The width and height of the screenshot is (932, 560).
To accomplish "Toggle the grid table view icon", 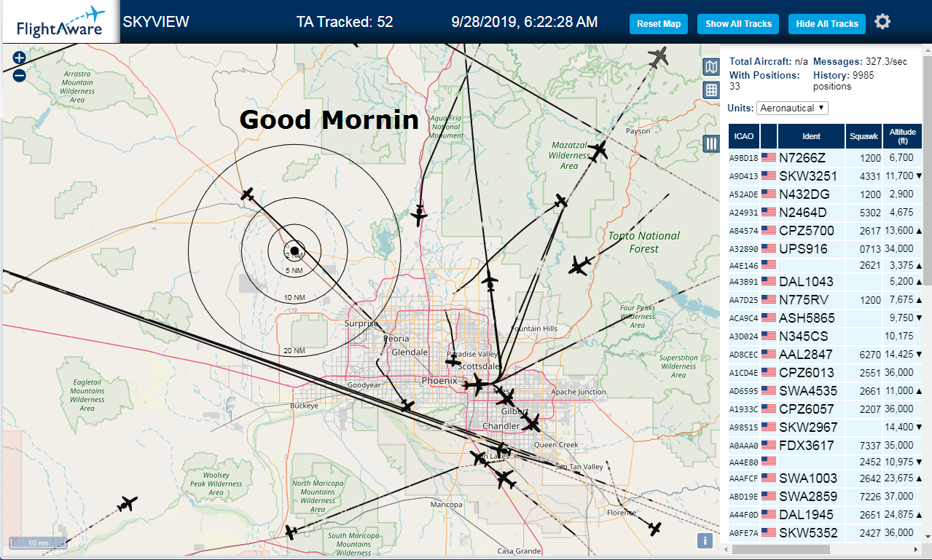I will pos(710,90).
